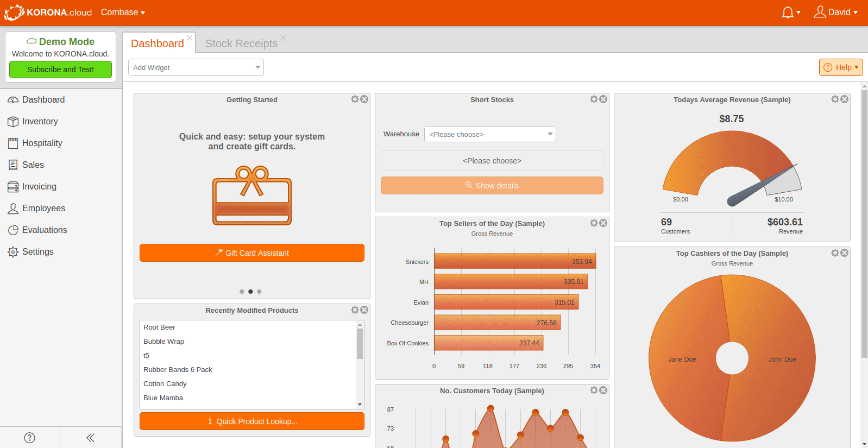Click product list scroll down arrow
Screen dimensions: 868x448
[360, 405]
